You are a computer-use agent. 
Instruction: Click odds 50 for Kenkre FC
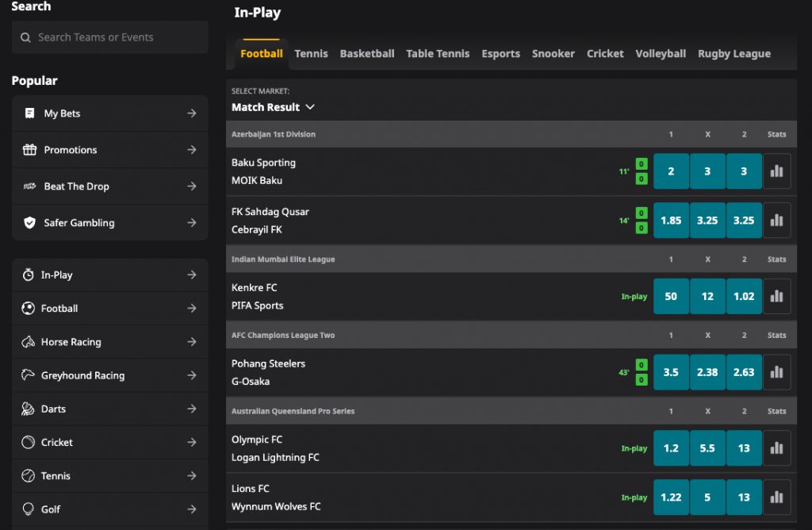point(671,296)
